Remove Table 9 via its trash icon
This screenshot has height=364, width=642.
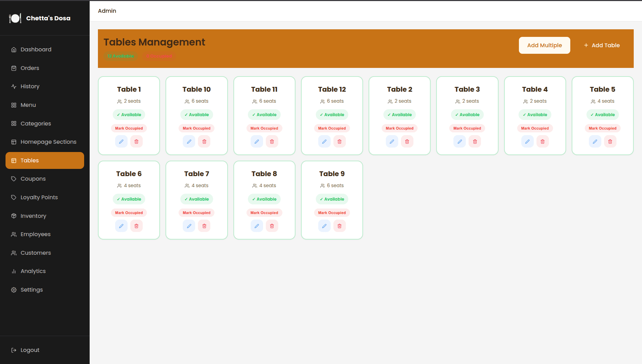point(339,226)
